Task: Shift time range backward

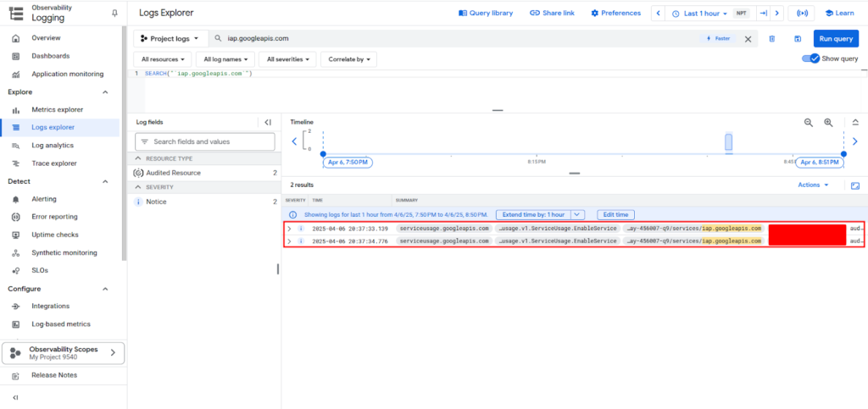Action: (658, 14)
